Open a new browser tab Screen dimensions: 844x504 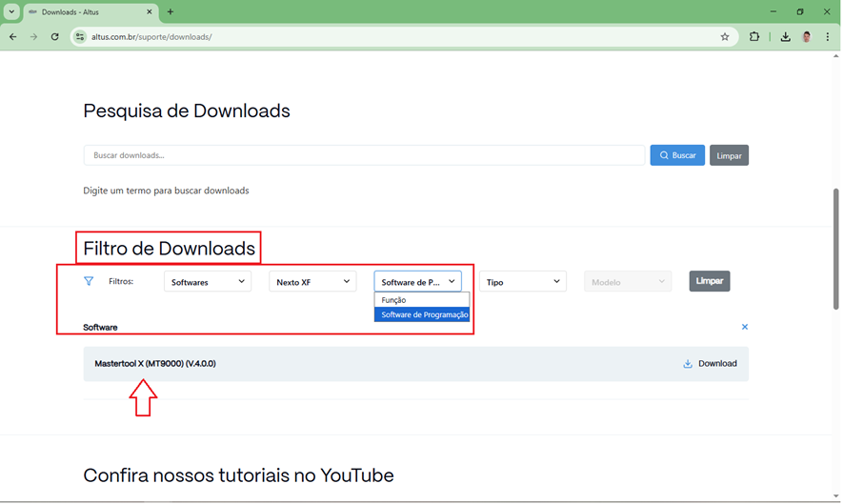pyautogui.click(x=171, y=12)
